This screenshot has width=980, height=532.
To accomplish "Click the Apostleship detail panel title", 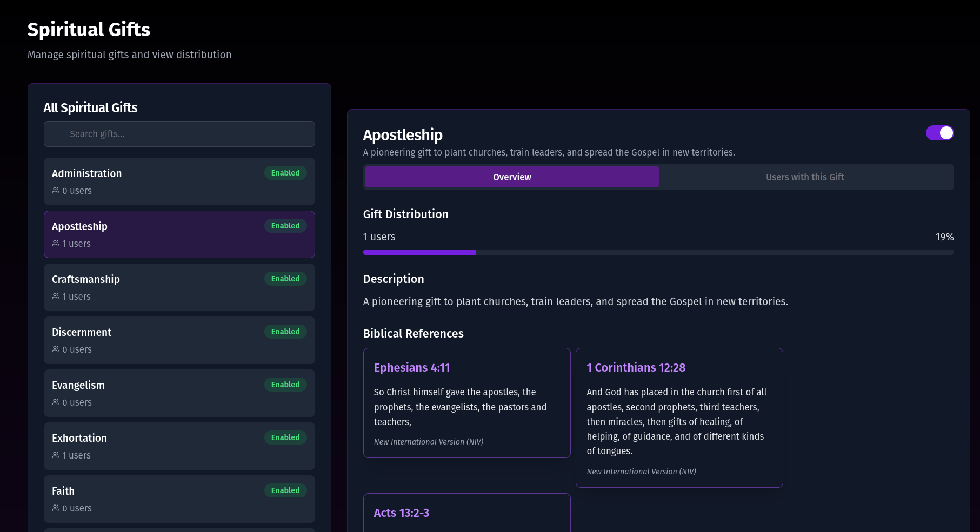I will tap(403, 135).
